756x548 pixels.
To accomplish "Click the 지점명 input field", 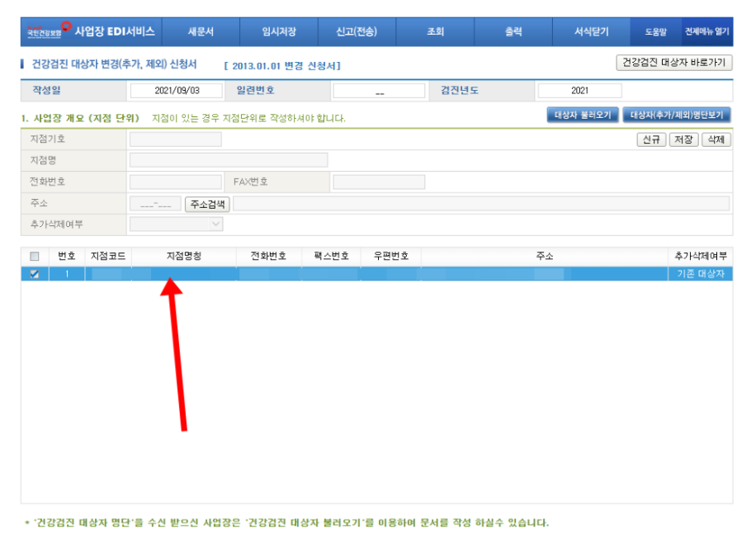I will [229, 160].
